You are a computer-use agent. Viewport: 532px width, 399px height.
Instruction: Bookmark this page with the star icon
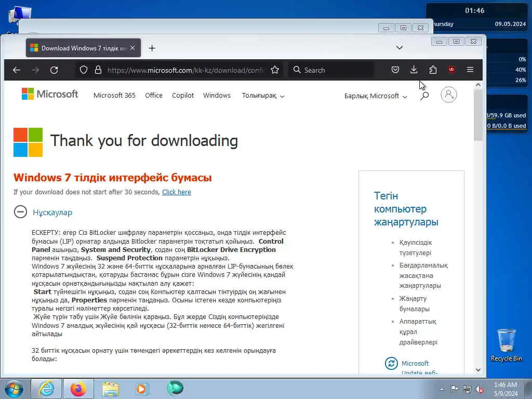275,70
